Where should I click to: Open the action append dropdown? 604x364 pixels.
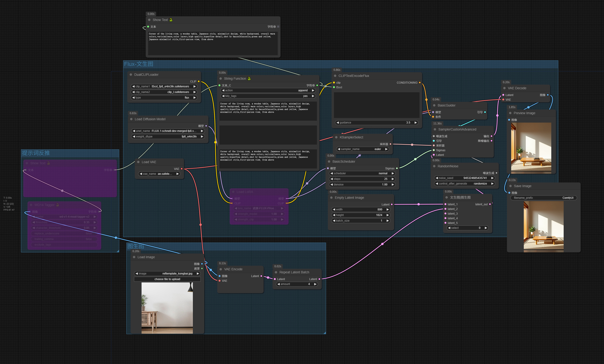(268, 90)
